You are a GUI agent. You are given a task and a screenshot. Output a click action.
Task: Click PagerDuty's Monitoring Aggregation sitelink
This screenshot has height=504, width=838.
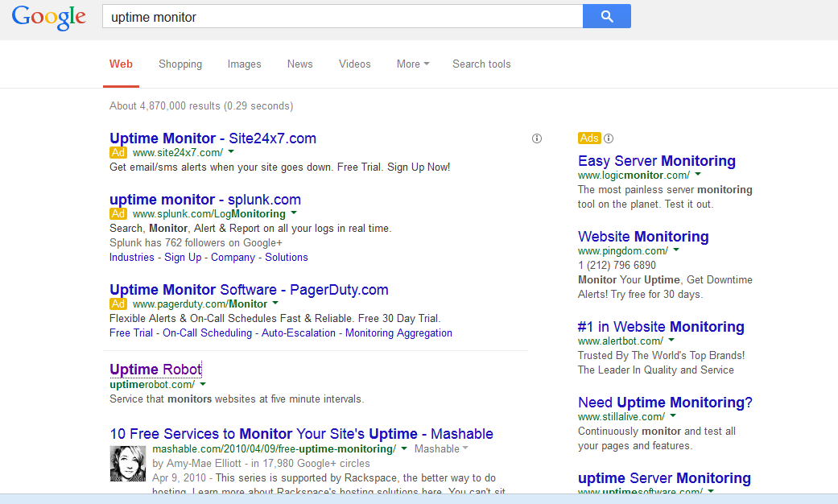pyautogui.click(x=398, y=333)
